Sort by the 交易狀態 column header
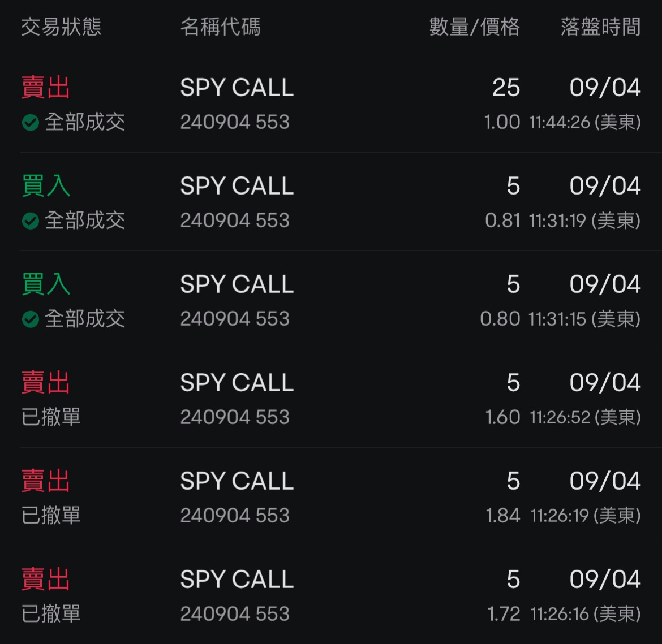662x644 pixels. point(61,27)
